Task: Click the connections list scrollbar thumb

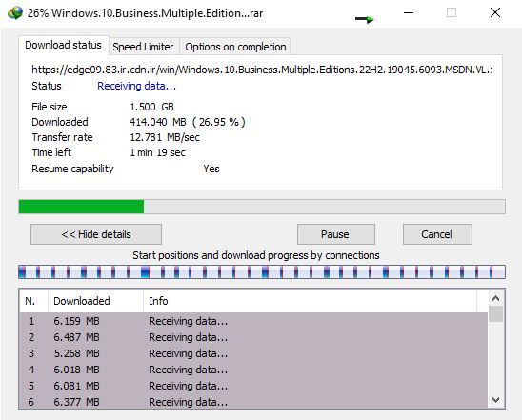Action: (x=495, y=314)
